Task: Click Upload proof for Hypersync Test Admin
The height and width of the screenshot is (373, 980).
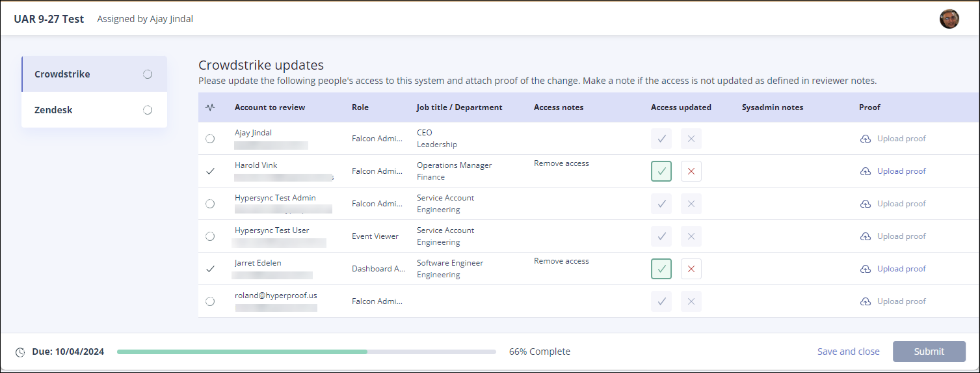Action: click(x=901, y=204)
